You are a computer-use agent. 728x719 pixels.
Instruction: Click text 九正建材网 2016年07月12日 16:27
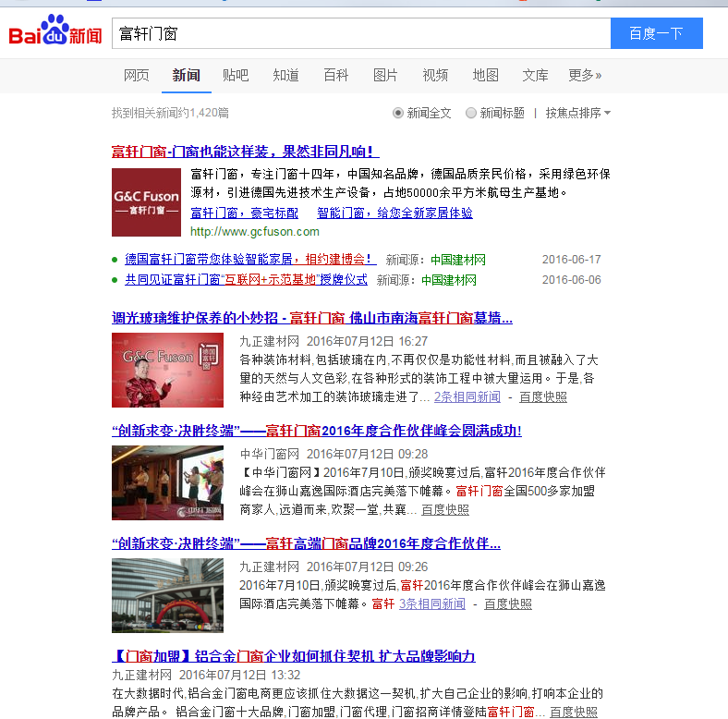[334, 341]
